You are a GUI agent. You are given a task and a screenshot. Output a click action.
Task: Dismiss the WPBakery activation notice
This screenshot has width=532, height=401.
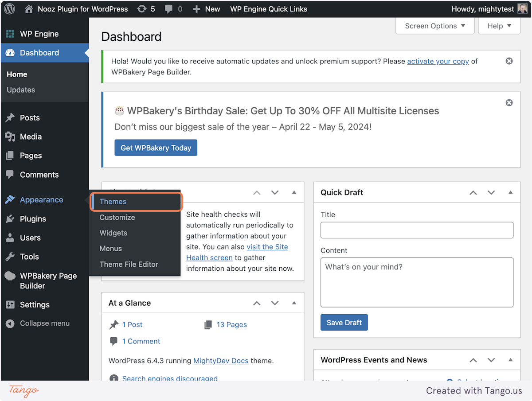tap(509, 61)
